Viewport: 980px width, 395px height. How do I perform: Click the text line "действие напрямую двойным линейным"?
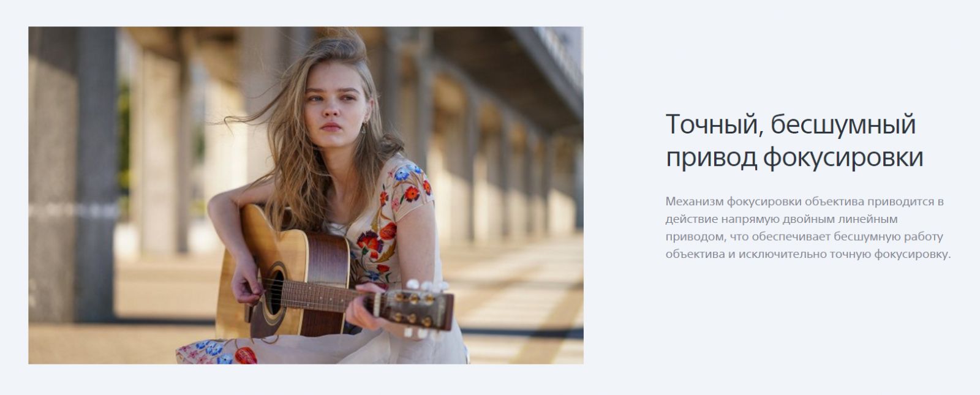(x=781, y=219)
